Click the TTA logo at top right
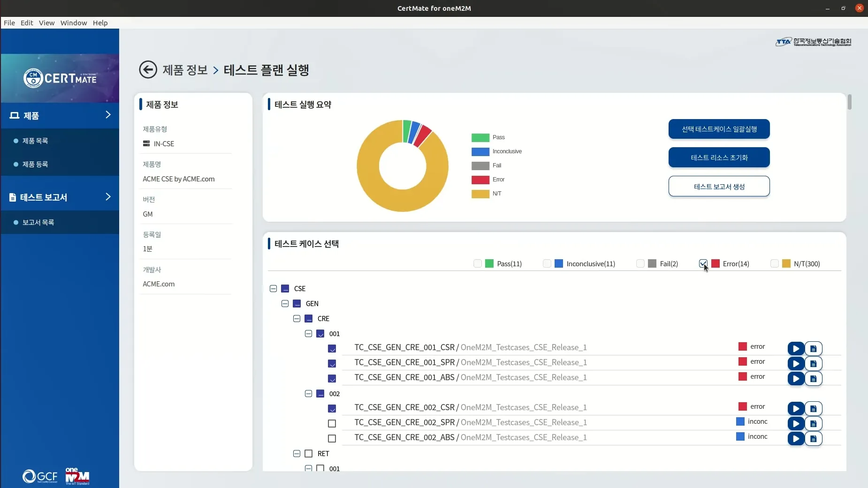 (813, 42)
